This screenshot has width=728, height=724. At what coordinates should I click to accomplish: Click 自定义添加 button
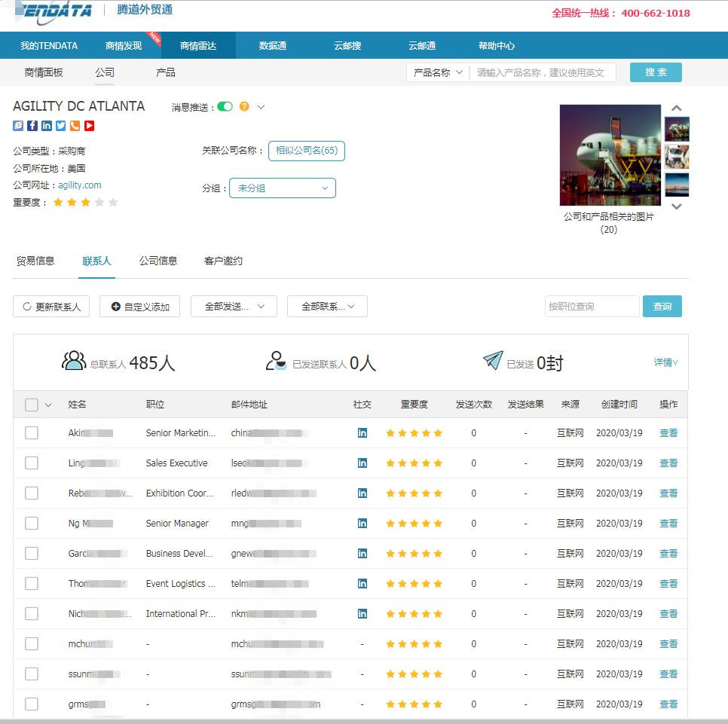pos(139,307)
